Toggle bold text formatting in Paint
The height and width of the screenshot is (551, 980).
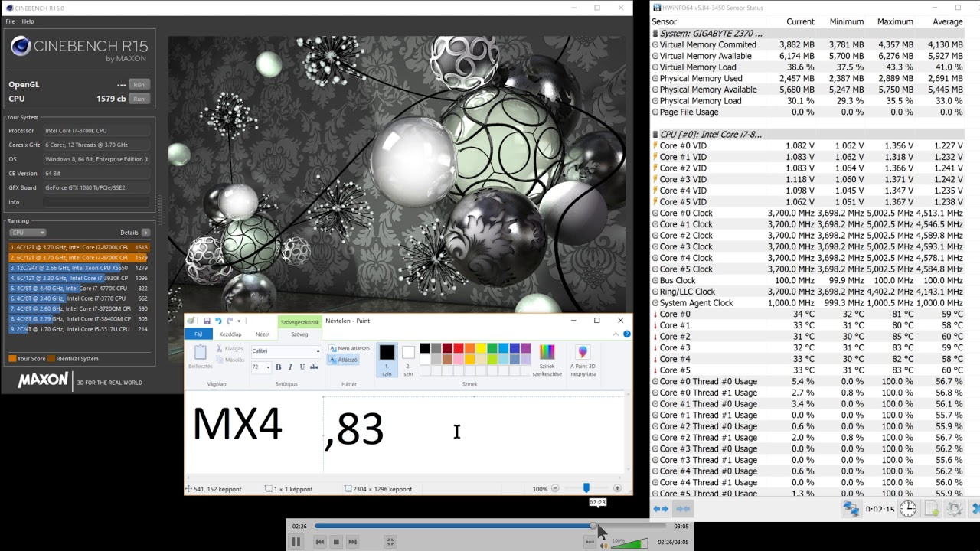[x=279, y=367]
